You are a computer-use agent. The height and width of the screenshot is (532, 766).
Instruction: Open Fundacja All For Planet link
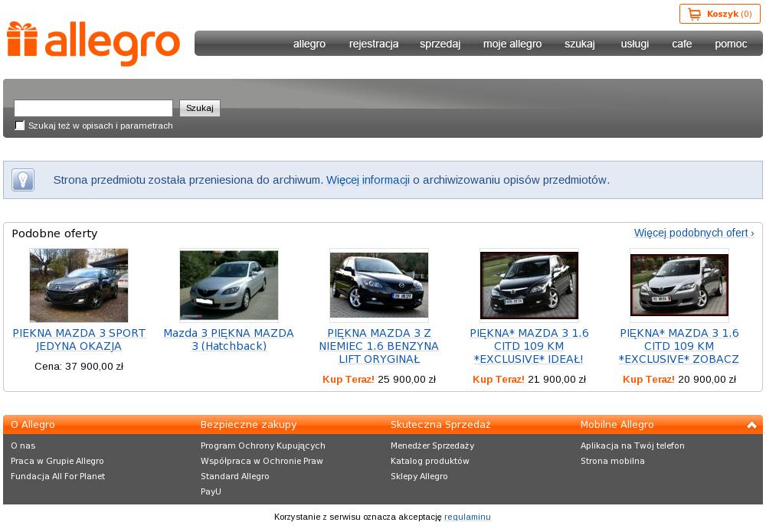click(57, 476)
